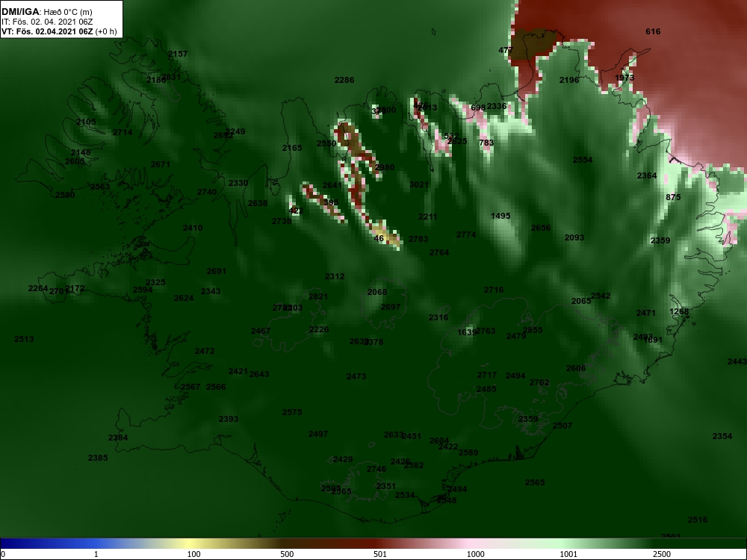Click the 2330 map value

(238, 183)
